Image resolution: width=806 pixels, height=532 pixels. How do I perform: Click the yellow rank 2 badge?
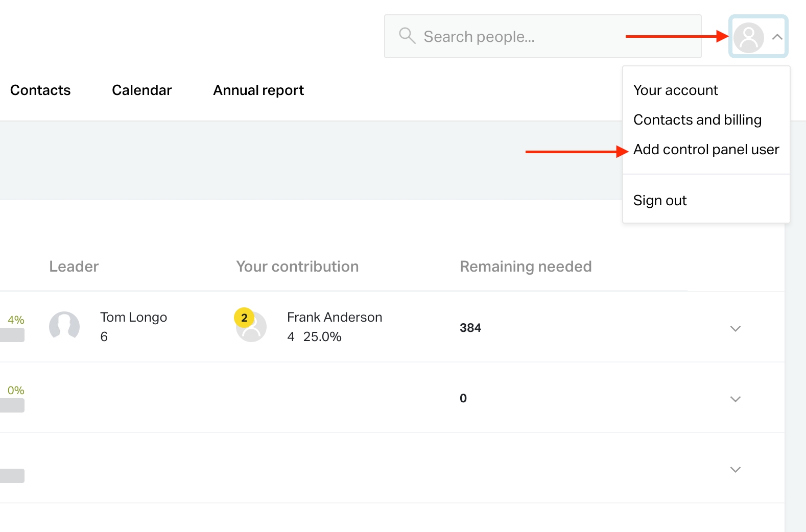click(x=244, y=318)
